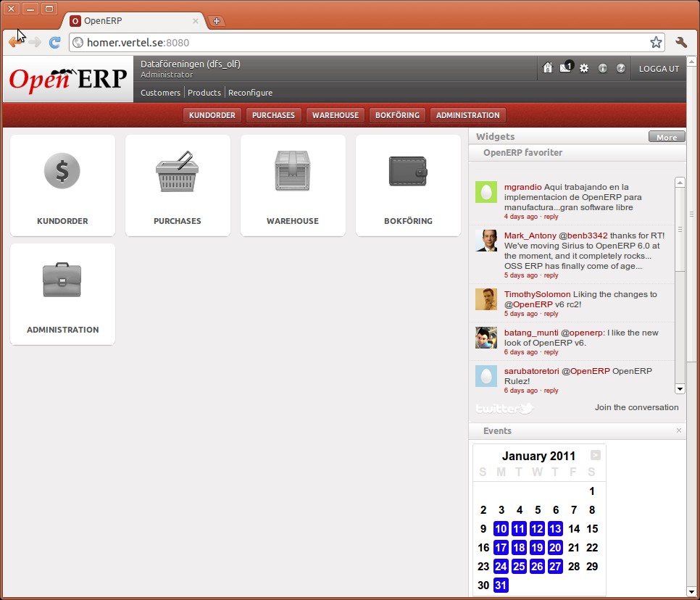
Task: Click the Dataföreningen (dfs_olf) company name
Action: pyautogui.click(x=190, y=64)
